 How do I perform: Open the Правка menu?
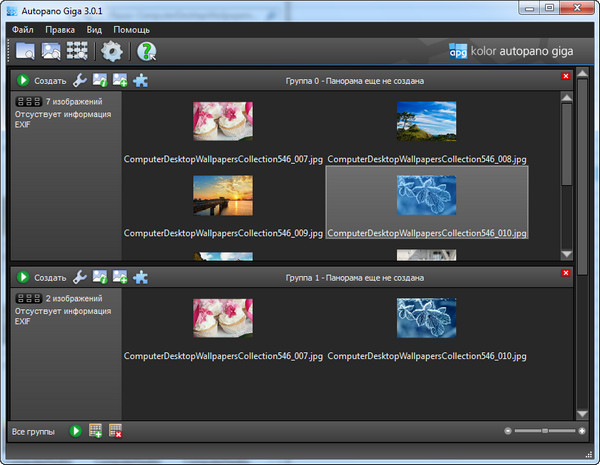60,30
